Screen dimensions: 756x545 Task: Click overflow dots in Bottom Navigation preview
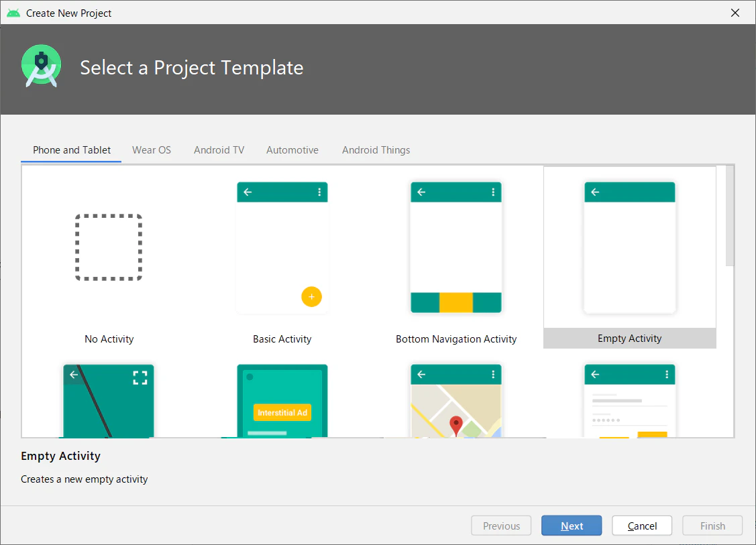[x=493, y=192]
